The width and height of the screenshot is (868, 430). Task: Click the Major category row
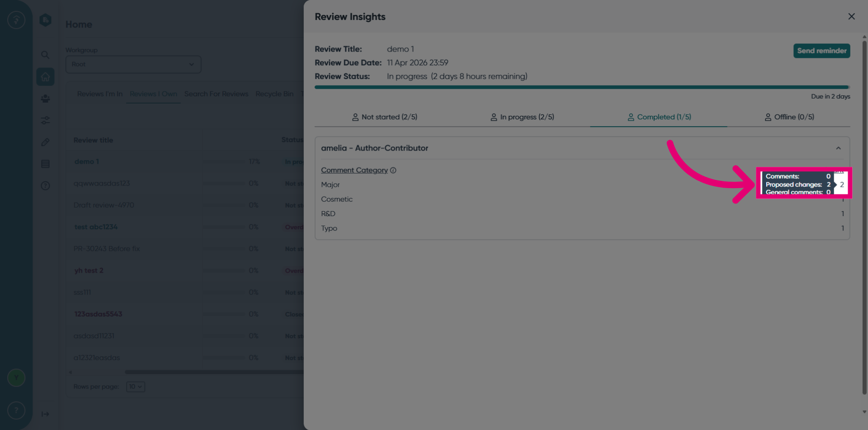point(582,185)
